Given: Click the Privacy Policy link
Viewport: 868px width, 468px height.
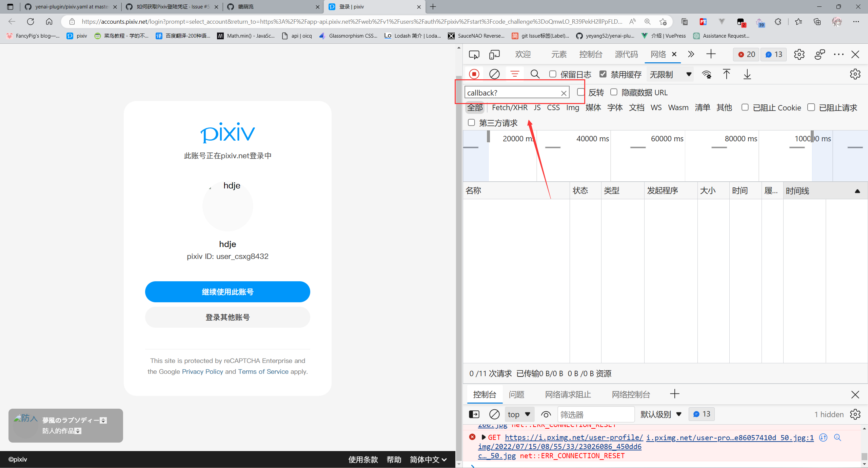Looking at the screenshot, I should coord(202,371).
